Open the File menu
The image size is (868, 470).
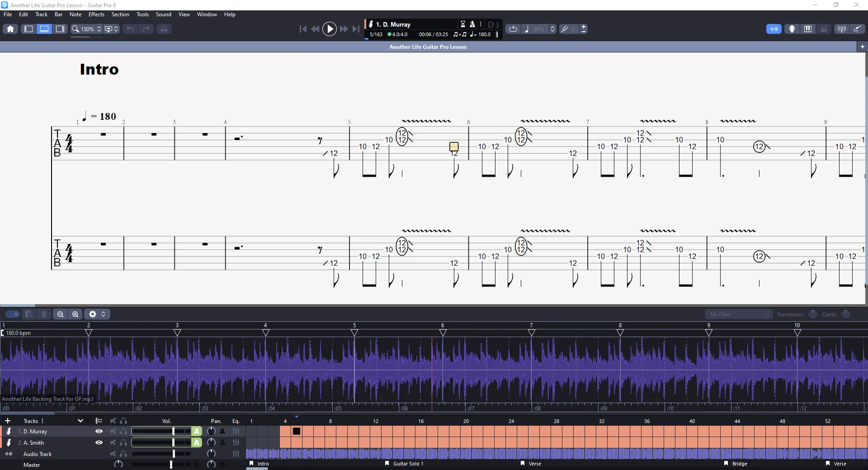(8, 14)
